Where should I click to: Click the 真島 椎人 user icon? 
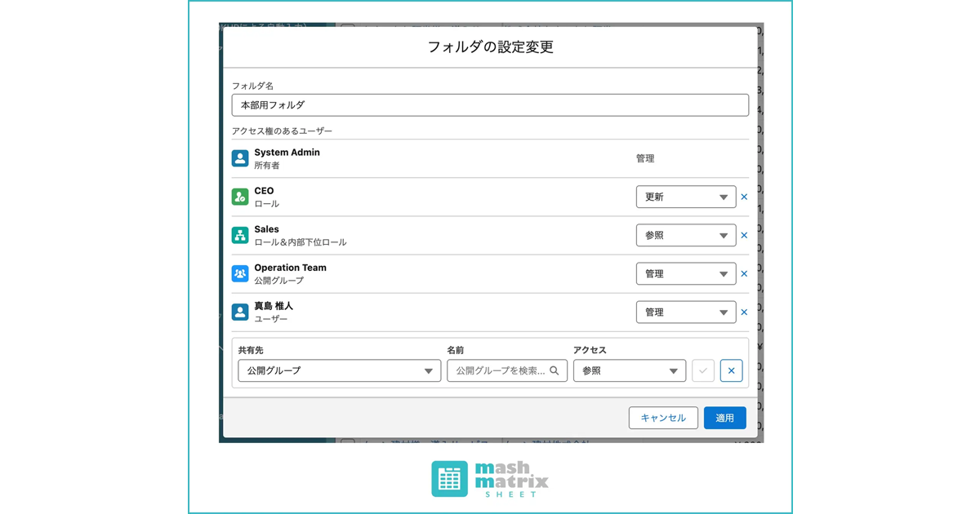pyautogui.click(x=239, y=312)
